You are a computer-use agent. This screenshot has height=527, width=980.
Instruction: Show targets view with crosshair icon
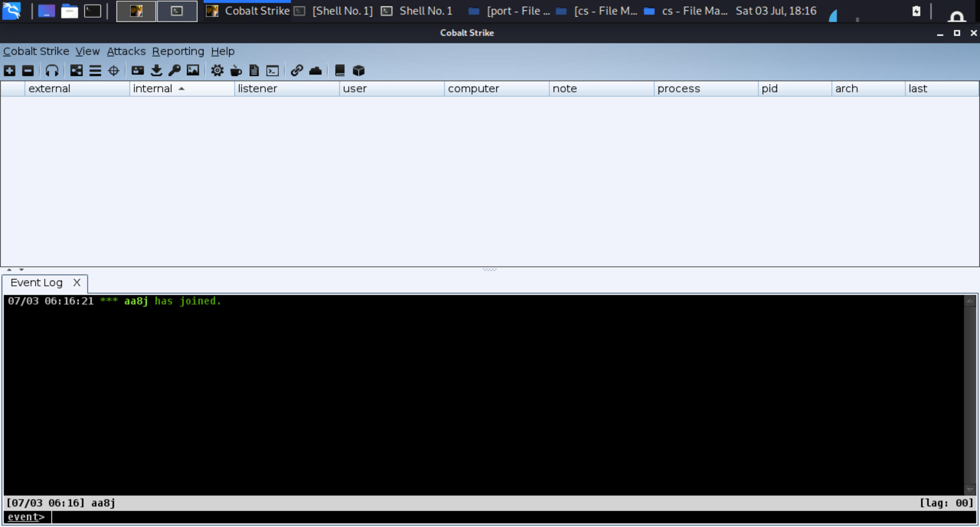(x=113, y=71)
